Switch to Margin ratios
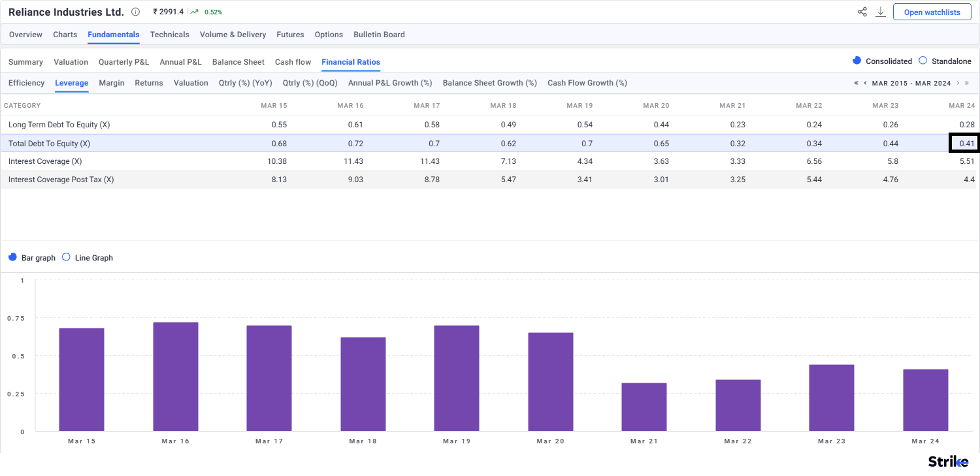This screenshot has width=980, height=476. tap(112, 83)
